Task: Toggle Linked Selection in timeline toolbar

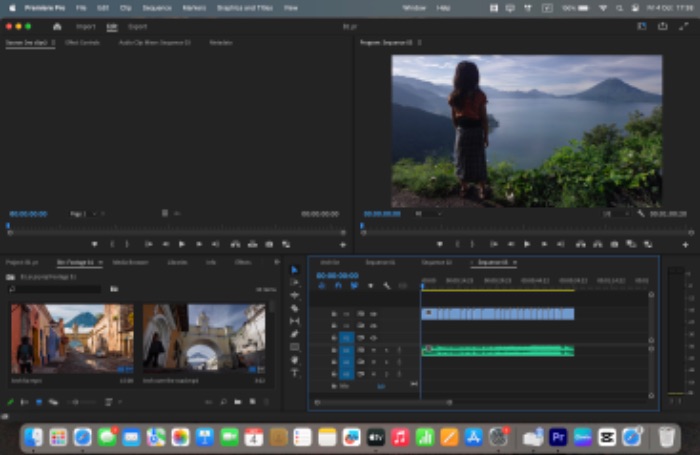Action: [354, 286]
